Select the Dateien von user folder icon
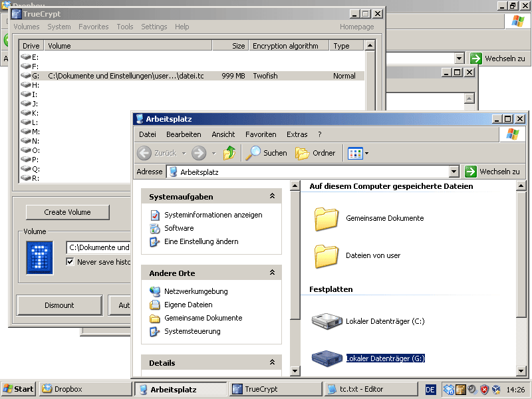The width and height of the screenshot is (532, 399). (326, 256)
